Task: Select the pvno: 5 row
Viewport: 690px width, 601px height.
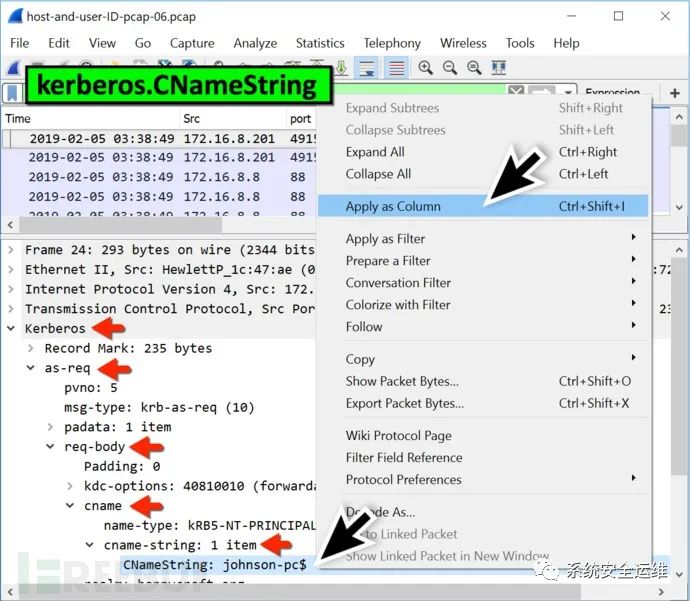Action: (91, 388)
